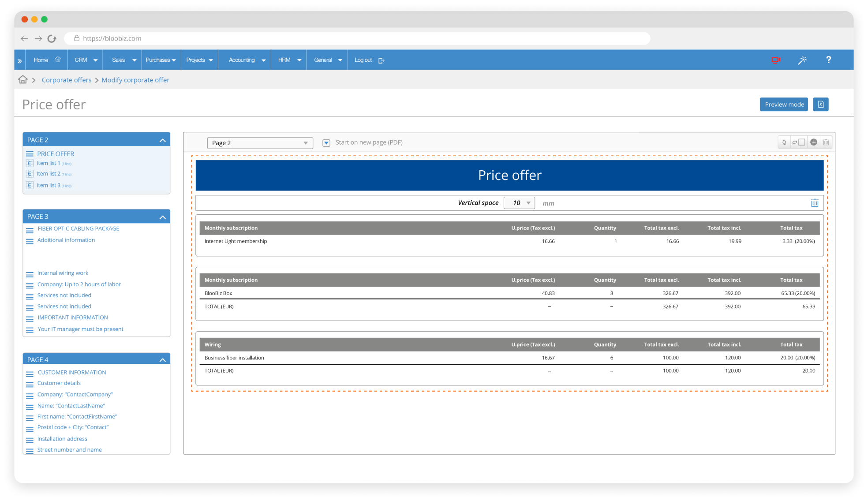This screenshot has height=501, width=868.
Task: Click the lines icon beside Installation address
Action: 30,440
